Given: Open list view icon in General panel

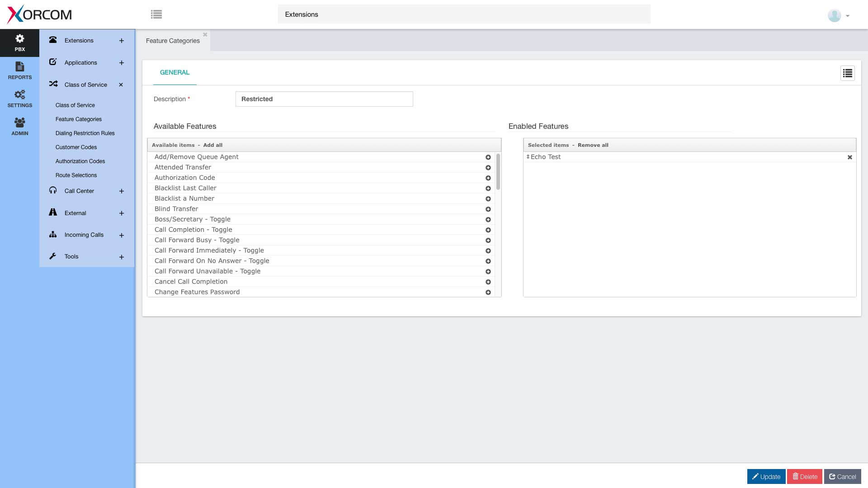Looking at the screenshot, I should [x=847, y=73].
